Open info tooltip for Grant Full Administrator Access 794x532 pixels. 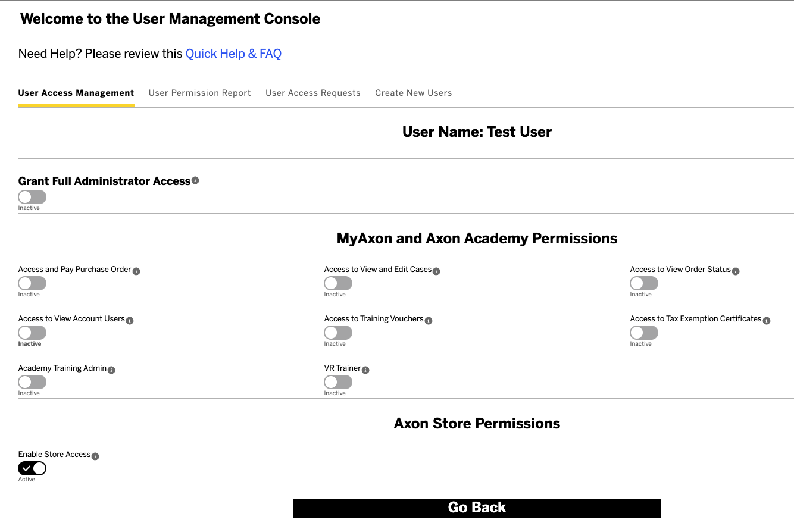point(195,180)
